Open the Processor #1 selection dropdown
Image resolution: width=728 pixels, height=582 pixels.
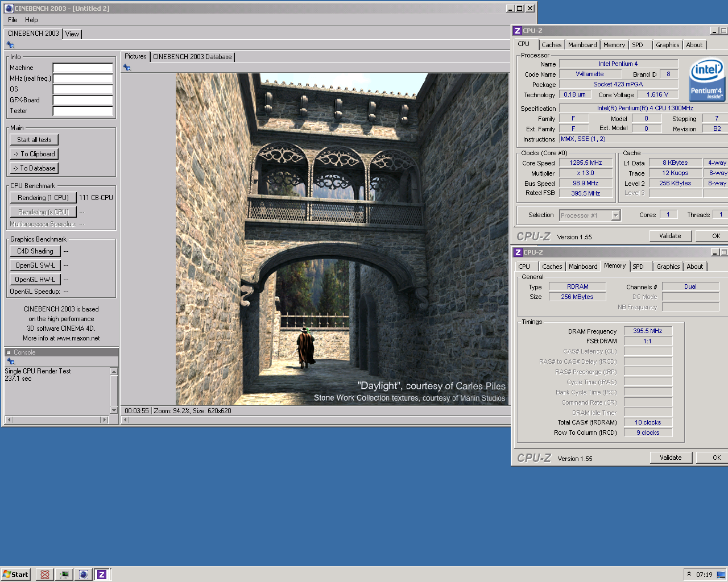[615, 215]
